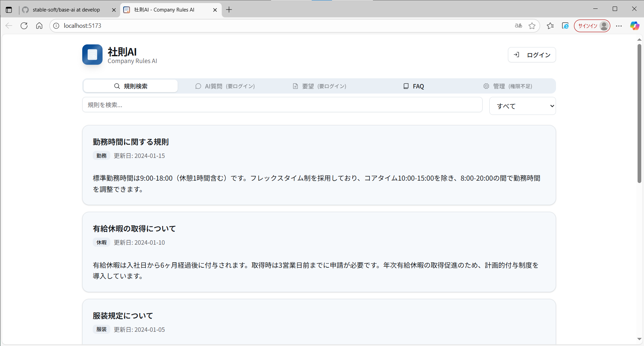This screenshot has height=346, width=644.
Task: Switch to the 要望 tab
Action: click(x=319, y=86)
